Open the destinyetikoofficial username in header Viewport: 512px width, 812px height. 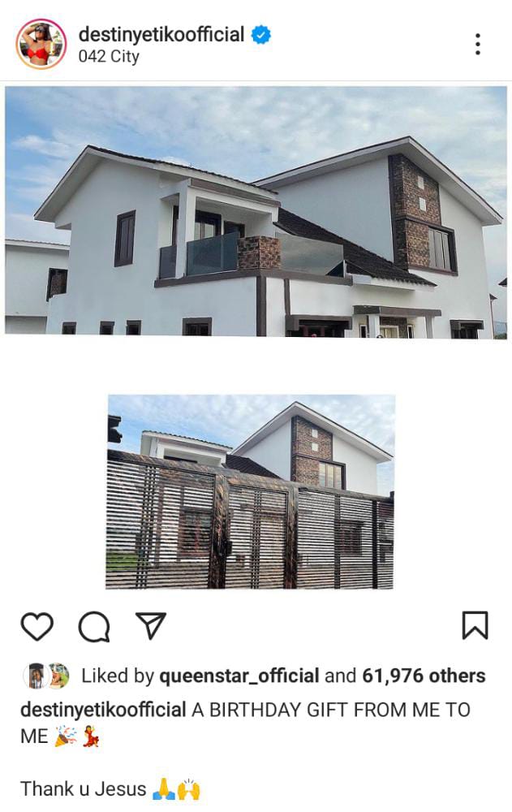[x=161, y=34]
